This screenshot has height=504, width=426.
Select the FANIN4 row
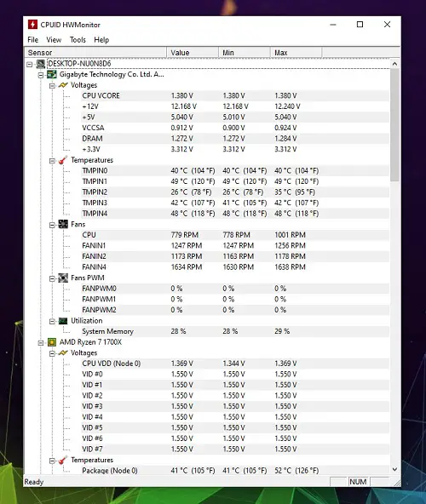click(x=235, y=267)
